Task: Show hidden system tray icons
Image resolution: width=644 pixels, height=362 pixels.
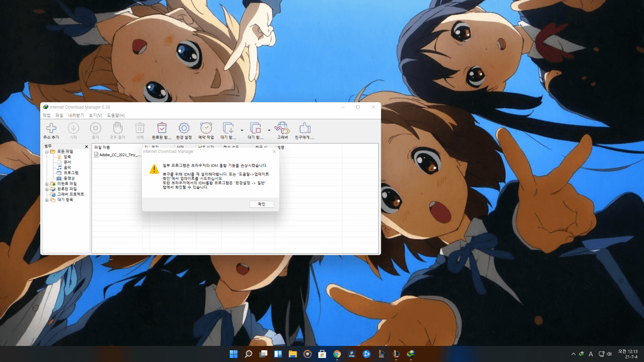Action: pyautogui.click(x=573, y=354)
